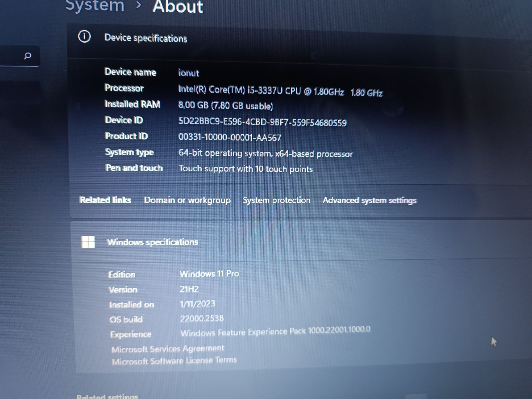Select installed RAM value 8,00 GB
This screenshot has height=399, width=532.
pos(226,106)
